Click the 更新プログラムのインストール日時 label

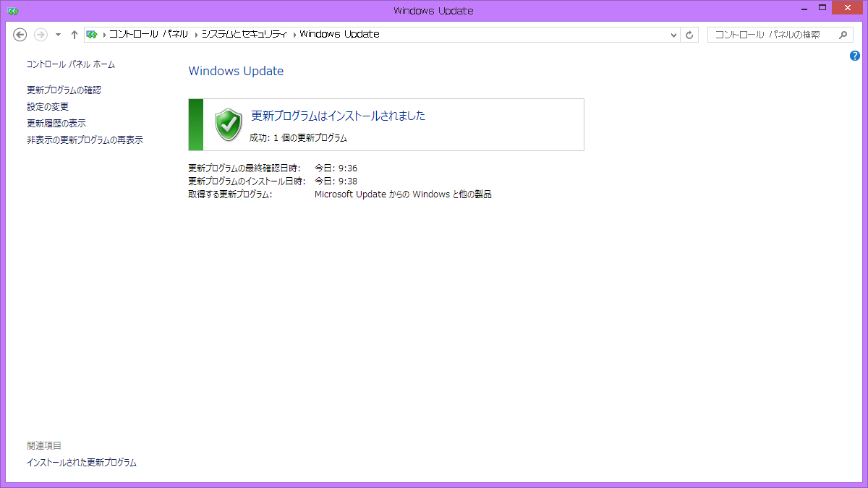[x=247, y=181]
